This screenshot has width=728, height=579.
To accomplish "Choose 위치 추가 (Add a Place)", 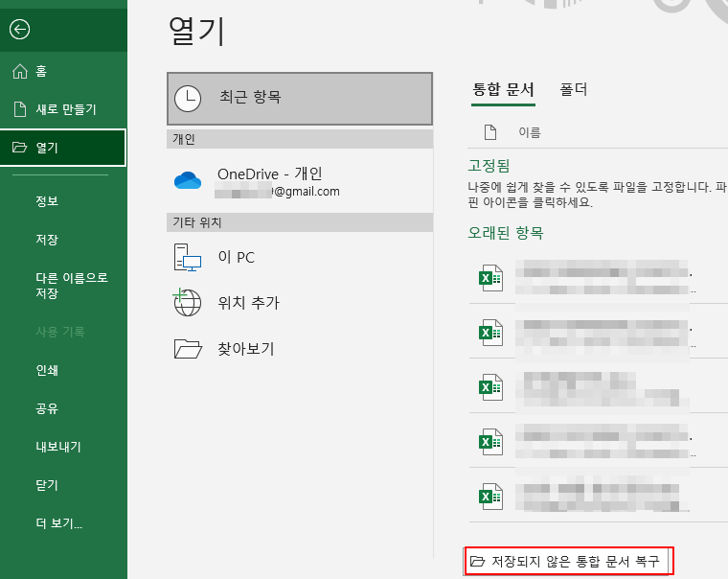I will tap(300, 303).
